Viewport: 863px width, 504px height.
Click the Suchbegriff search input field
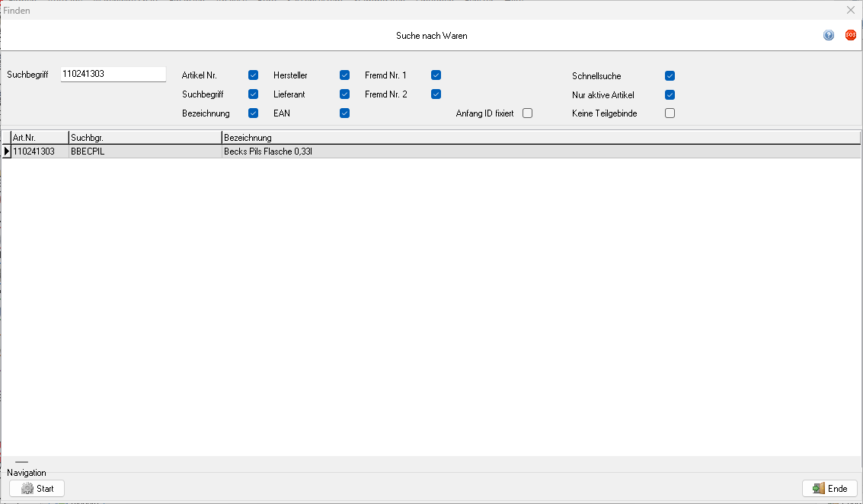coord(113,75)
